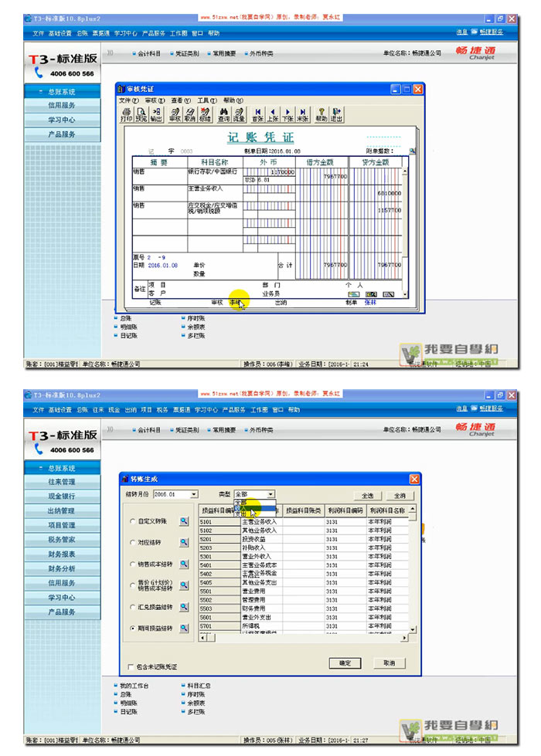Select the 对应结转 radio button
This screenshot has width=541, height=756.
(133, 542)
